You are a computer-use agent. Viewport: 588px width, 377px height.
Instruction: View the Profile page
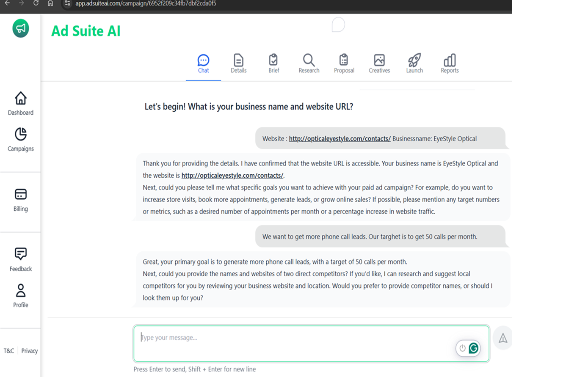tap(20, 295)
